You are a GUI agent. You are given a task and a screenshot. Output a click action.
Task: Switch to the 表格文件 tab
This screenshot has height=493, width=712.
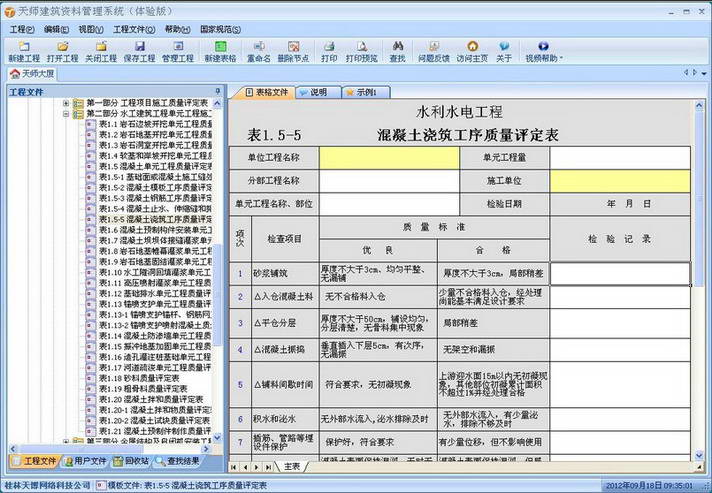[267, 92]
